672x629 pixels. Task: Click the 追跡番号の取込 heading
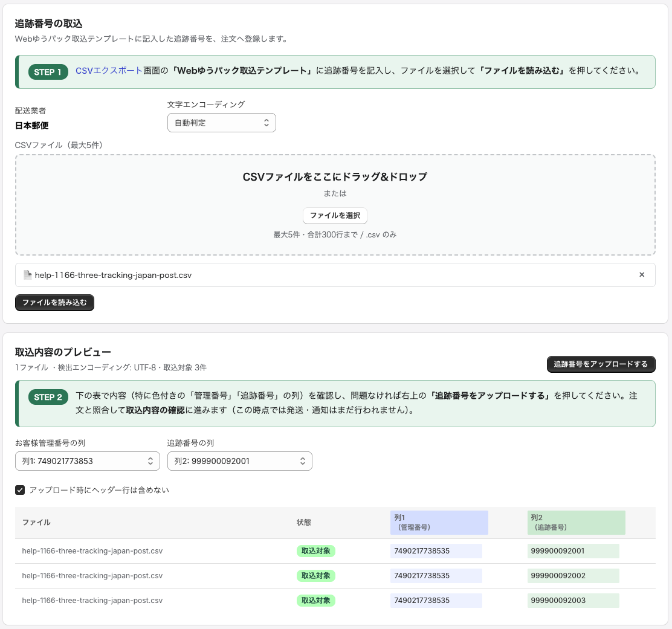pyautogui.click(x=48, y=24)
